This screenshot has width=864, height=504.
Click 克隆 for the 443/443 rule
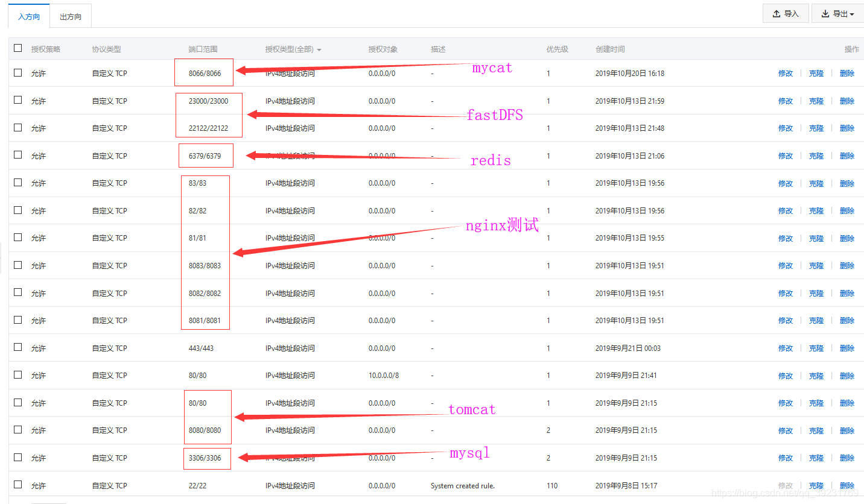[816, 348]
